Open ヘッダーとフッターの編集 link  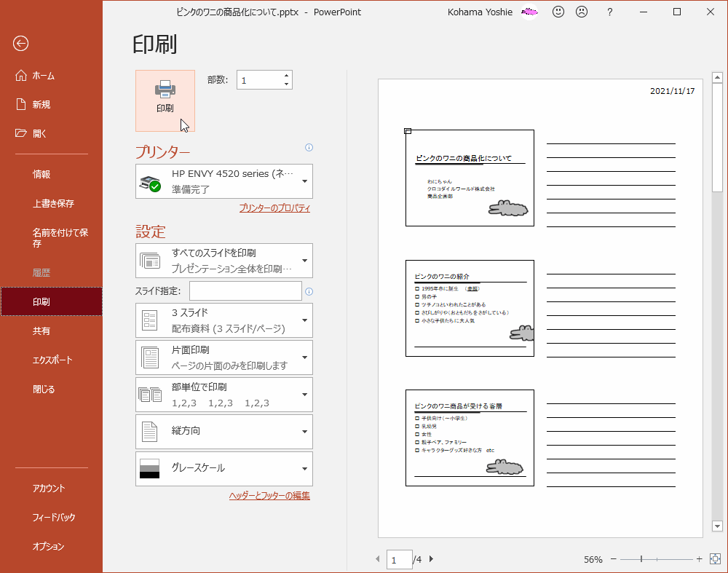click(x=268, y=495)
